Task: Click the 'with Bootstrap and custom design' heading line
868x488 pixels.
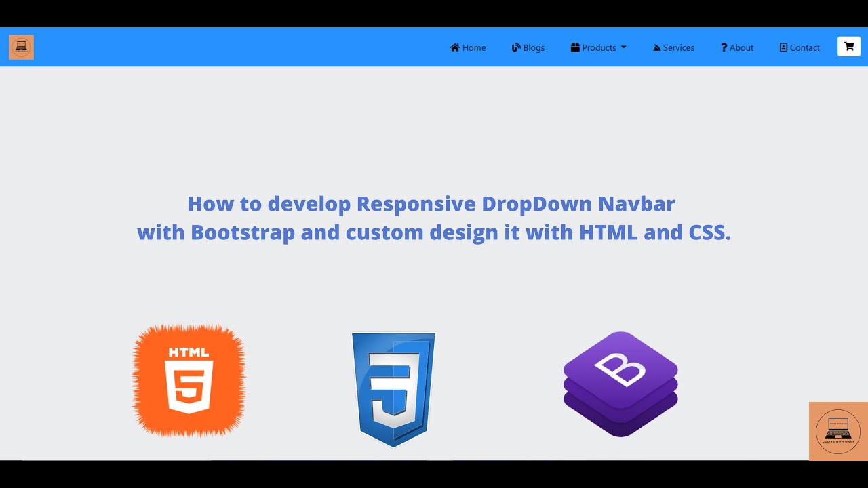Action: pos(434,232)
